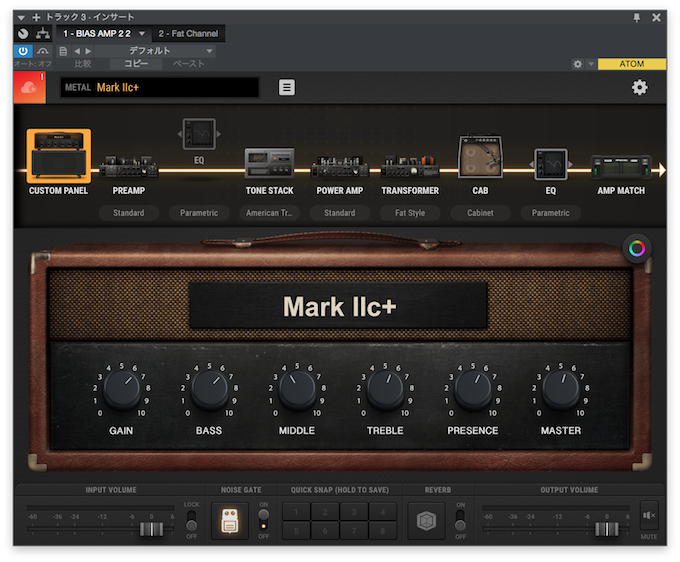680x562 pixels.
Task: Go to next preset arrow
Action: (x=88, y=51)
